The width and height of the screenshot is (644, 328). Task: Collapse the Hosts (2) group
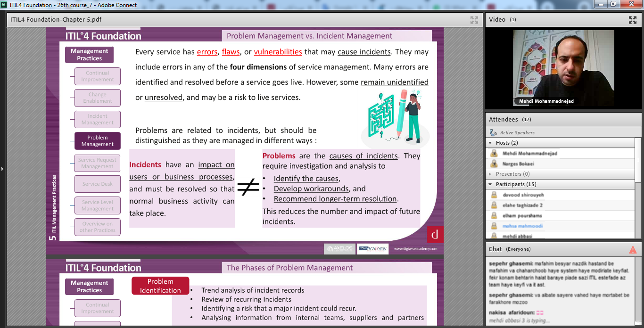point(490,143)
